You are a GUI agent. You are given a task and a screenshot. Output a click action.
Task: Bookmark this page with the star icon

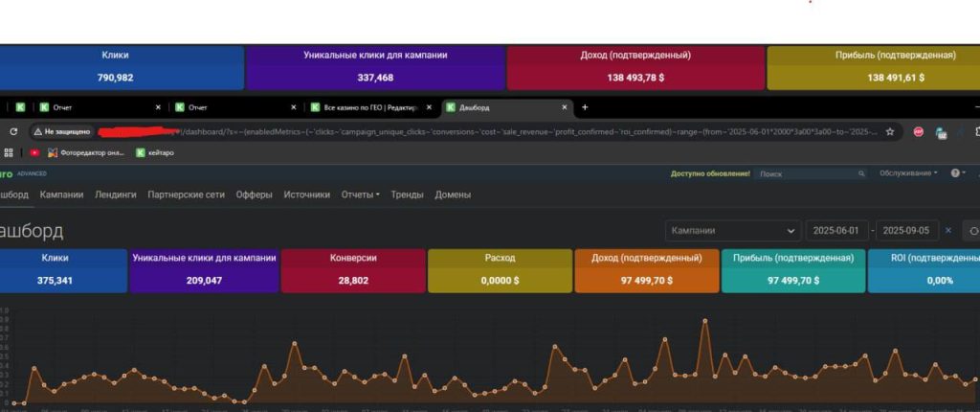tap(889, 132)
